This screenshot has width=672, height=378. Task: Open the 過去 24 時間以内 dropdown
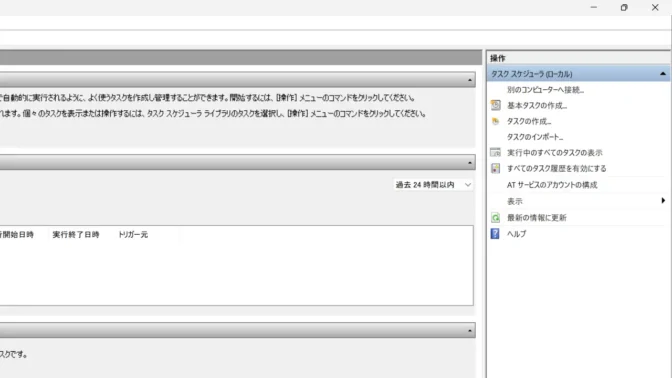[433, 185]
